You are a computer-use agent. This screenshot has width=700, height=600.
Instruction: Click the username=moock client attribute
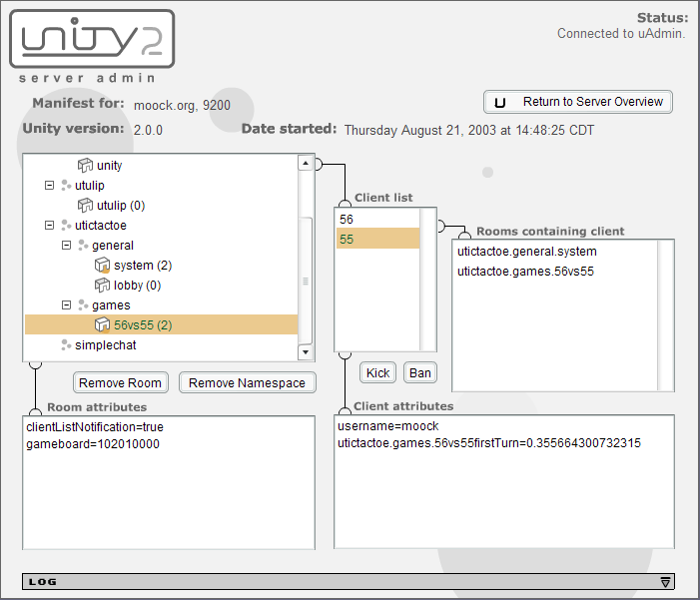388,426
